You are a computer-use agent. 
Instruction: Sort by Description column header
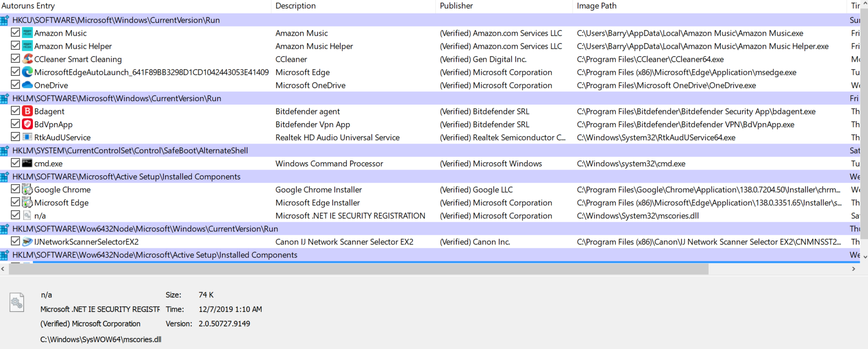(x=353, y=6)
